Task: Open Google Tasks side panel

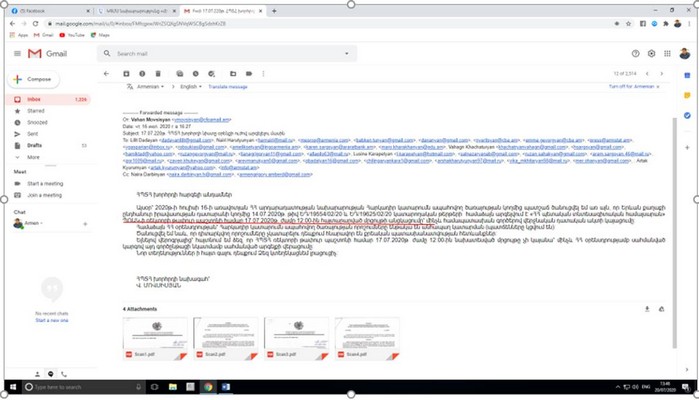Action: [x=687, y=115]
